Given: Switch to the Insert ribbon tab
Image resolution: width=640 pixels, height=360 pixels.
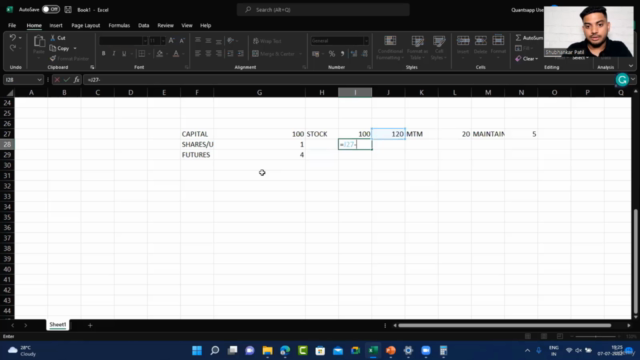Looking at the screenshot, I should point(56,25).
